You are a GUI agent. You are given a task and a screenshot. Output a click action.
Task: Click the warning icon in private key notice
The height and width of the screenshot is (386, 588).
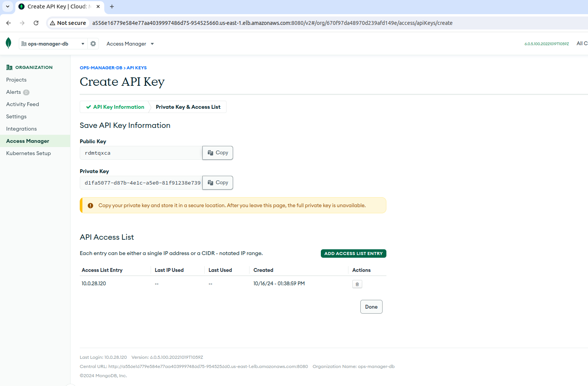coord(90,206)
